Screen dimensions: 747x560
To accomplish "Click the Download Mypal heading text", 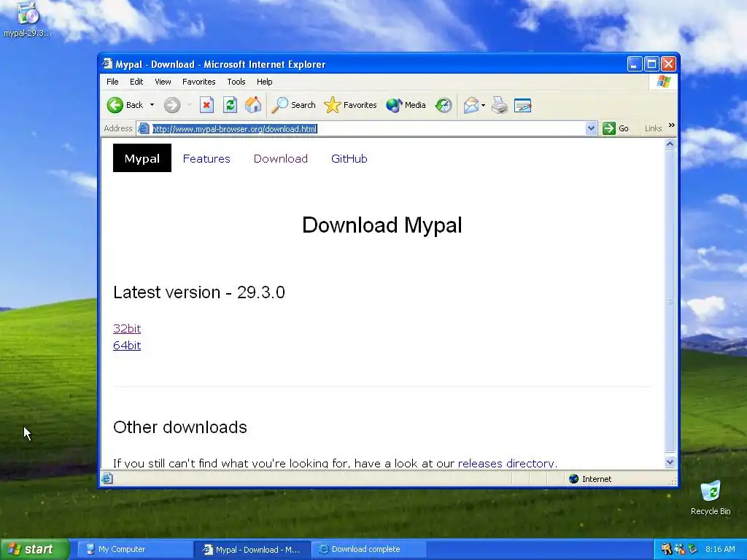I will 382,225.
